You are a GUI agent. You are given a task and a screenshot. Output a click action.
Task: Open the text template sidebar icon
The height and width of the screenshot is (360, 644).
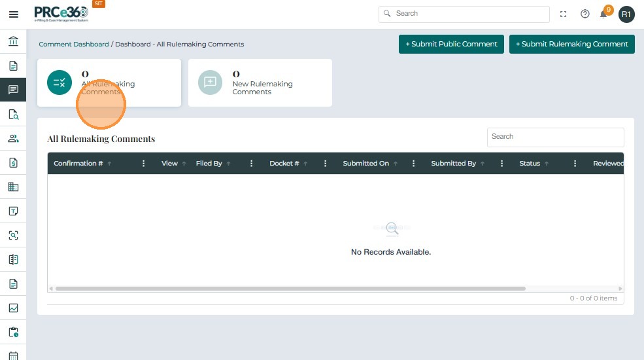(x=13, y=211)
